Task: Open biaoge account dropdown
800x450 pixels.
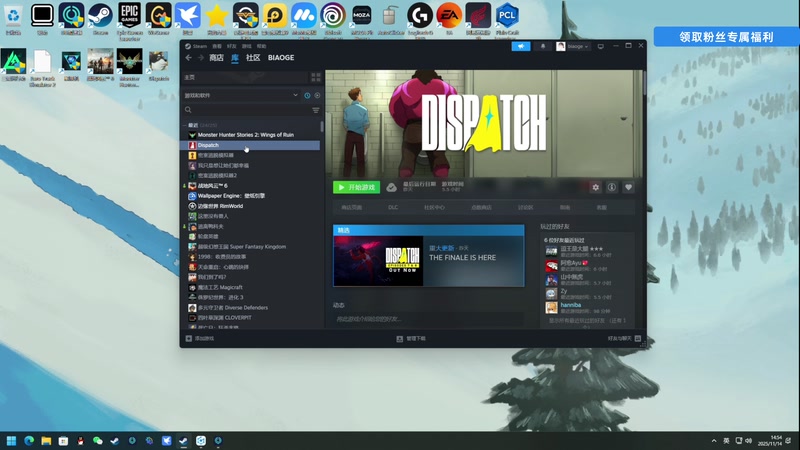Action: point(572,46)
